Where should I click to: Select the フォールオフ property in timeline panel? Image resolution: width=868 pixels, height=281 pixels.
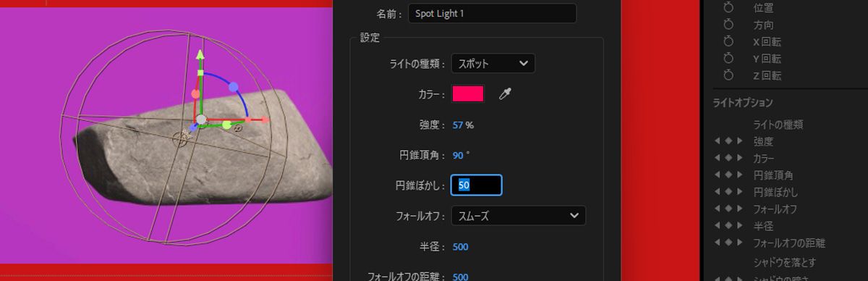click(x=775, y=209)
